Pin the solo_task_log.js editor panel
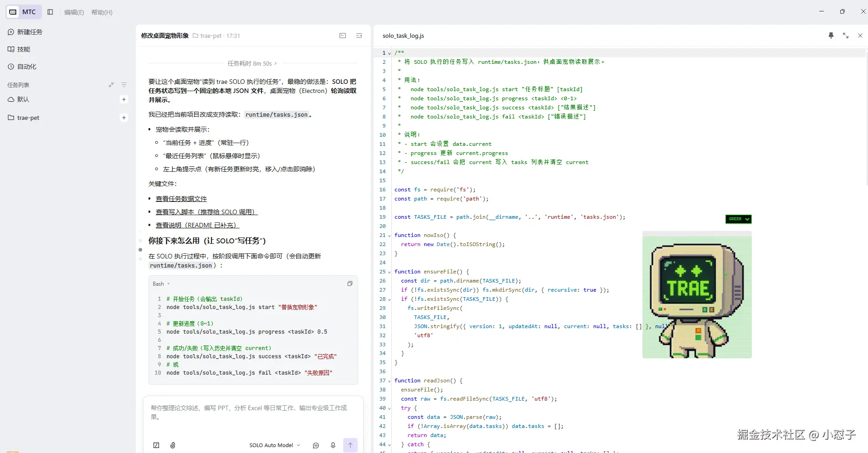The image size is (868, 453). tap(831, 36)
